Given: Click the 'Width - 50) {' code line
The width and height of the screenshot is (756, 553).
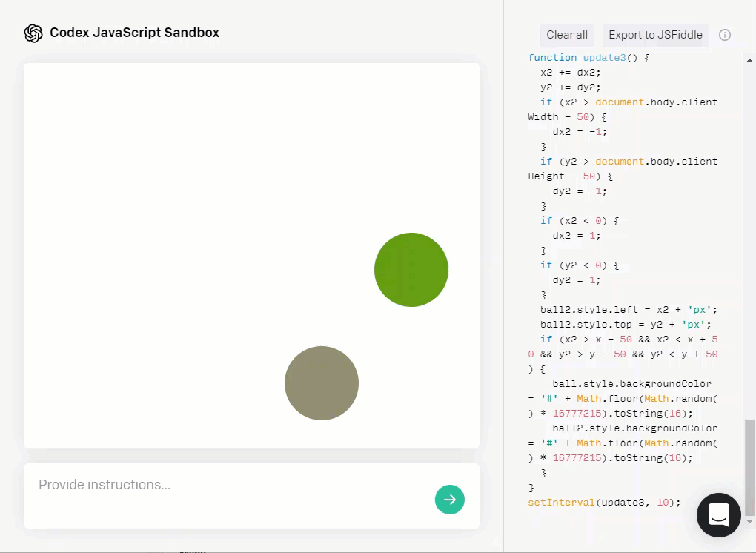Looking at the screenshot, I should 568,117.
